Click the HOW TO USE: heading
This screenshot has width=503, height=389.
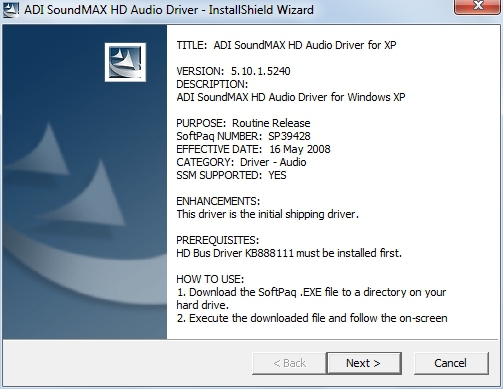point(210,279)
